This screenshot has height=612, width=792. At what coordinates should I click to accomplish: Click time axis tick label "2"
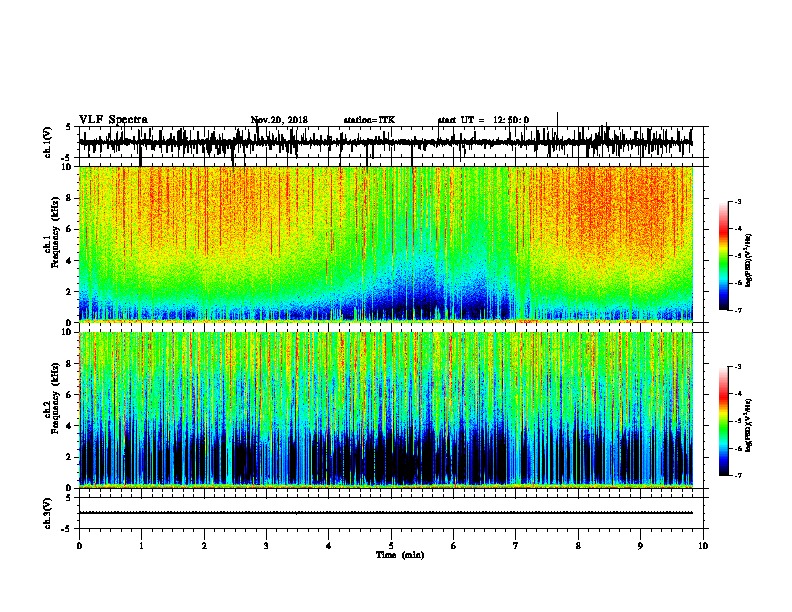coord(204,545)
